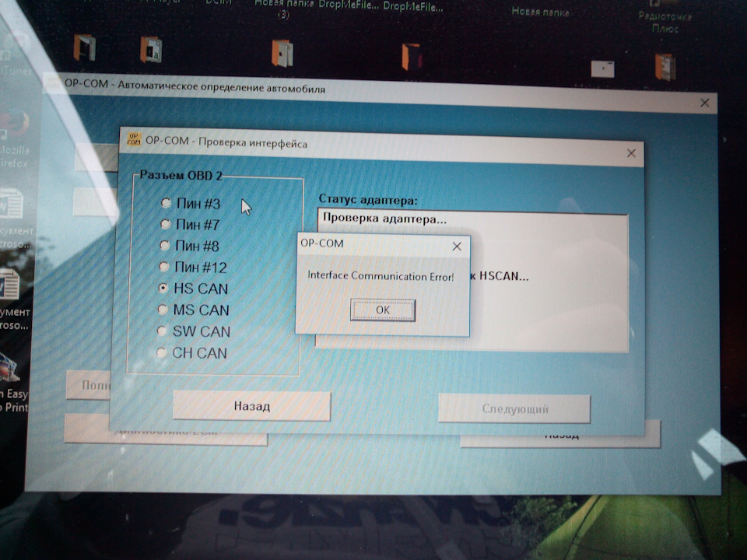The width and height of the screenshot is (747, 560).
Task: Click the Следующий button
Action: [x=514, y=408]
